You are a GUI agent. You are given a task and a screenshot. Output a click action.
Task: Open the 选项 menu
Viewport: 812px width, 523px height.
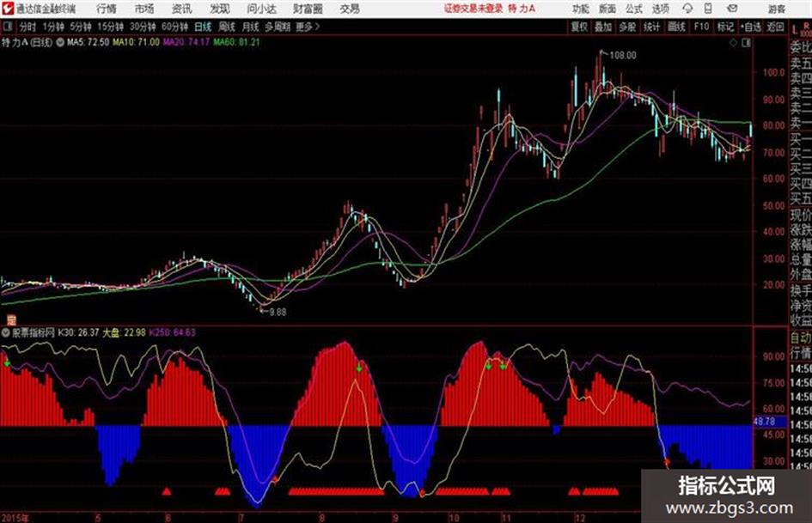pyautogui.click(x=661, y=9)
